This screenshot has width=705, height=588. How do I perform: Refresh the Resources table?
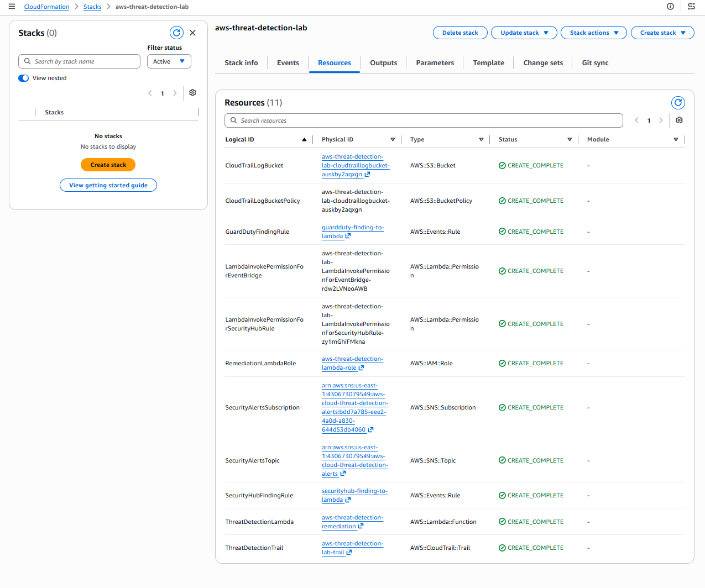click(x=678, y=103)
